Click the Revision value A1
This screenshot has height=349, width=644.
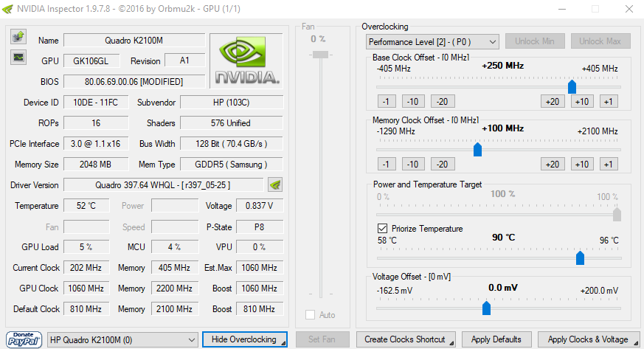point(185,61)
